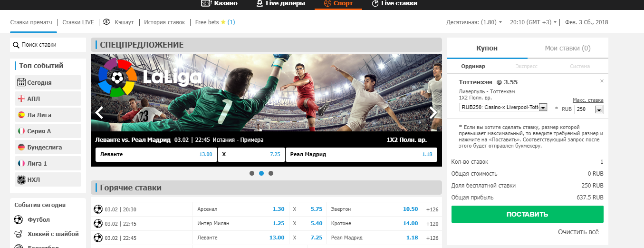This screenshot has width=644, height=248.
Task: Click Топ событий heading
Action: click(x=41, y=66)
